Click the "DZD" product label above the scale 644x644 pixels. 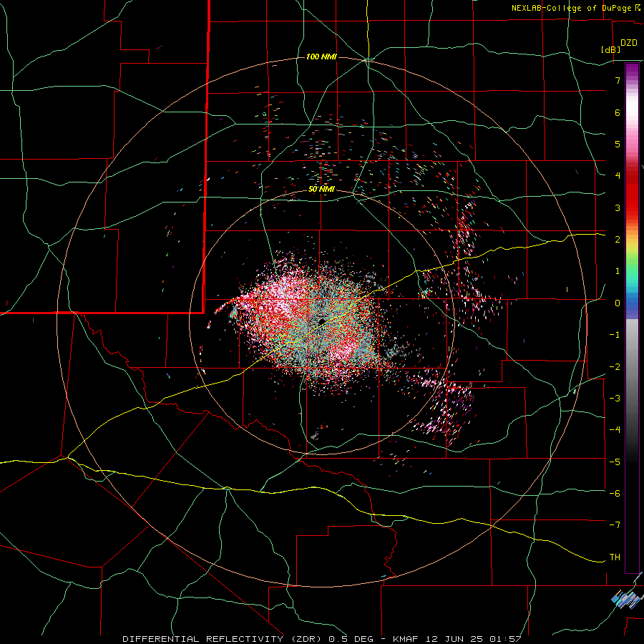point(629,43)
